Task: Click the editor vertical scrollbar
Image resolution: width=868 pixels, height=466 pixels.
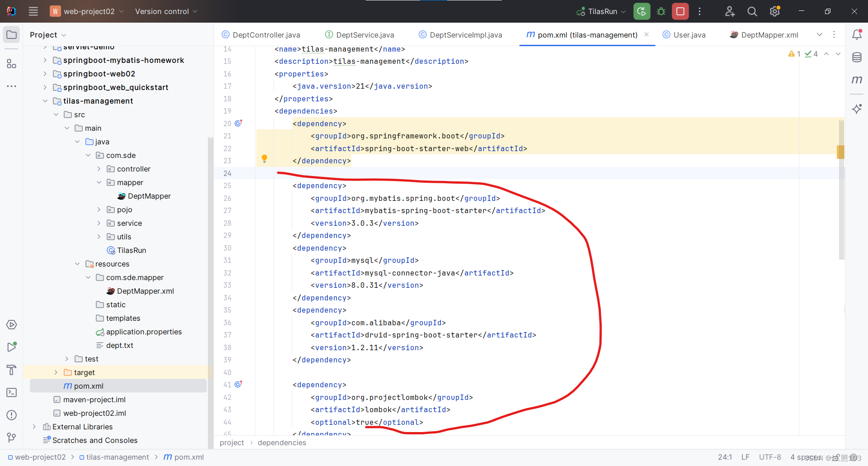Action: point(841,190)
